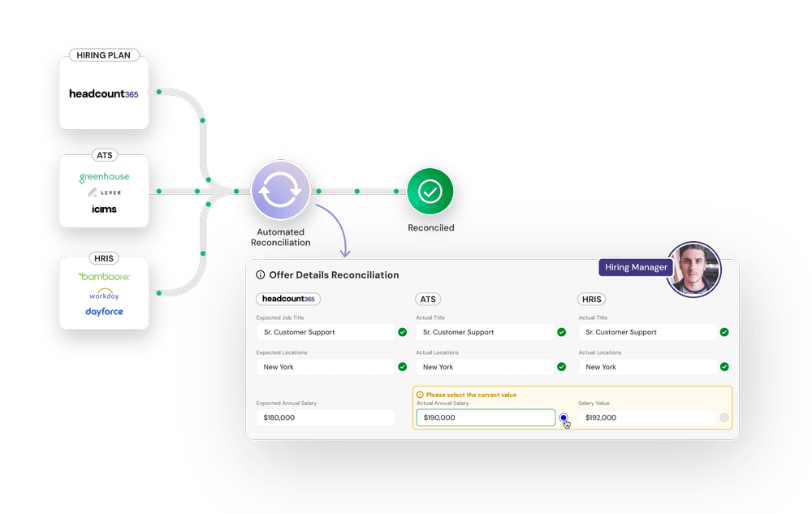Click the Salary Value label
Screen dimensions: 812x514
[594, 404]
